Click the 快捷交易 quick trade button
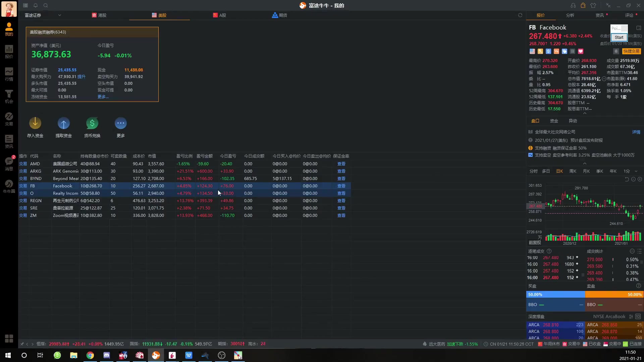The height and width of the screenshot is (362, 644). pos(632,51)
